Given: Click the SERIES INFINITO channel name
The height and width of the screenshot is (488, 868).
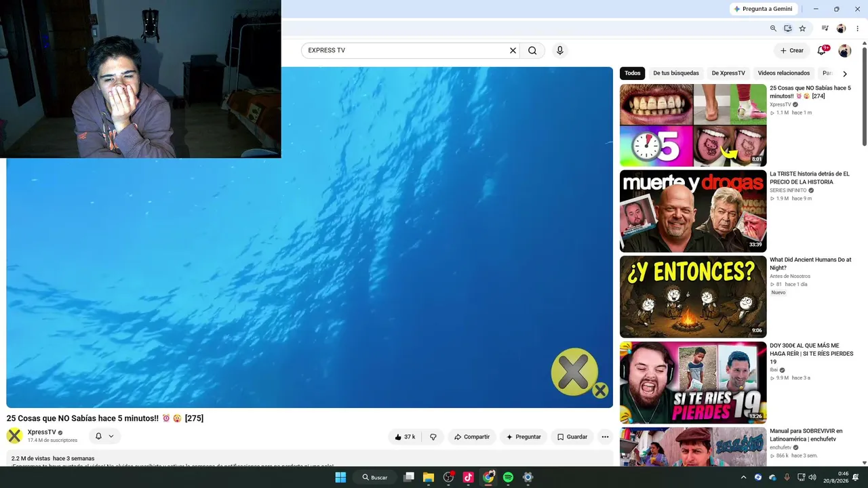Looking at the screenshot, I should pos(788,190).
